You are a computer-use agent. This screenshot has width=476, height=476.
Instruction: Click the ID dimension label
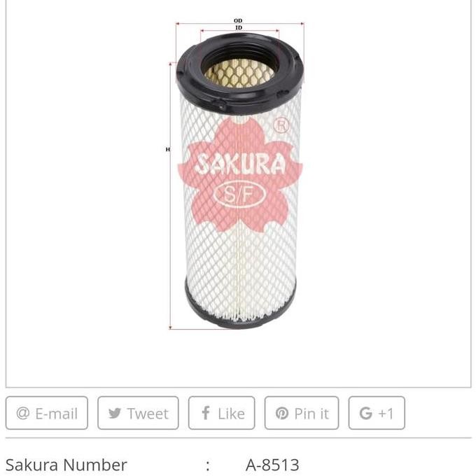click(239, 27)
